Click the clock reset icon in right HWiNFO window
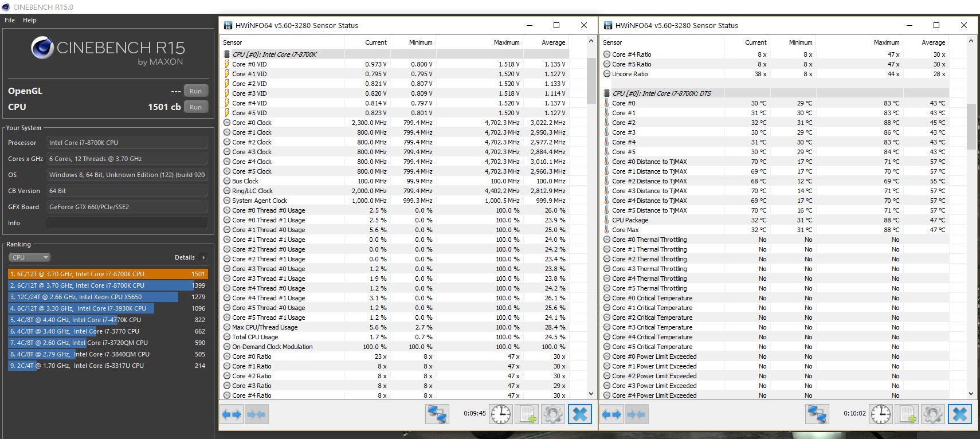 (x=881, y=414)
